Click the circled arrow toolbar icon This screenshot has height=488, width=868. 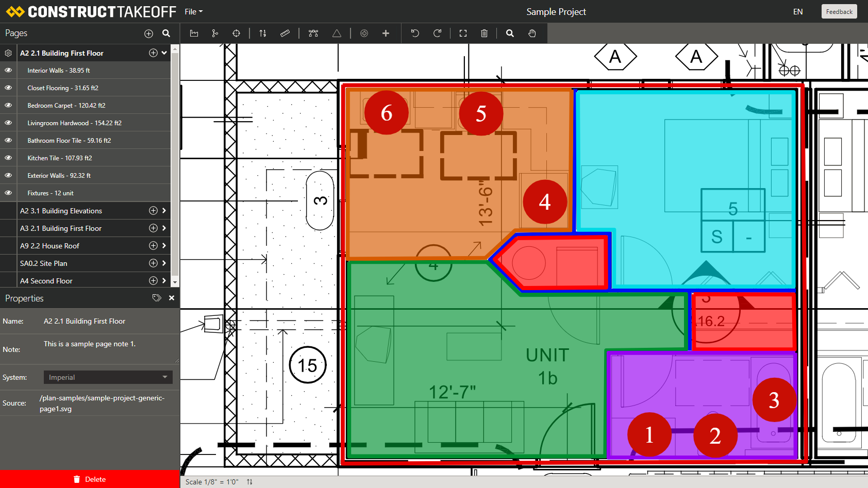364,33
